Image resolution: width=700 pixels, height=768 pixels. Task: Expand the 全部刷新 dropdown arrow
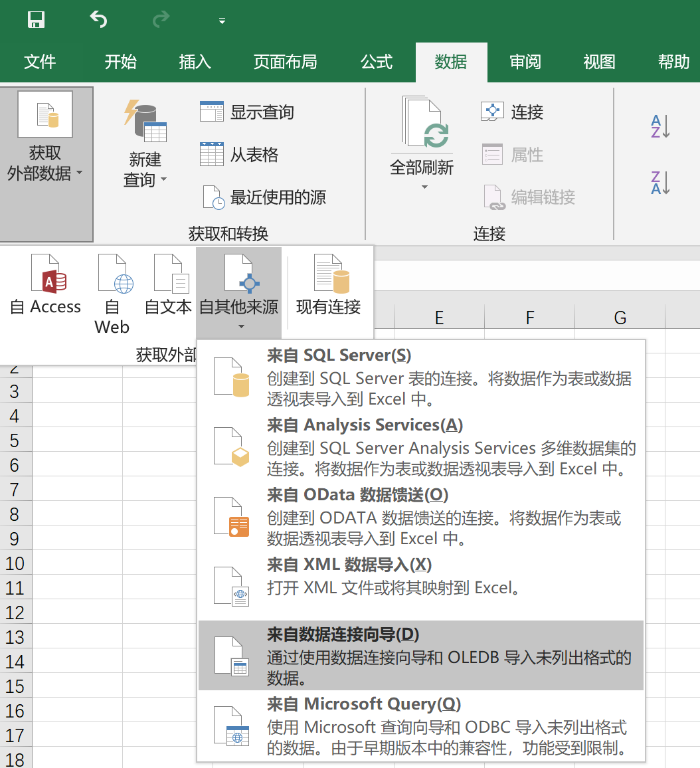click(x=424, y=187)
